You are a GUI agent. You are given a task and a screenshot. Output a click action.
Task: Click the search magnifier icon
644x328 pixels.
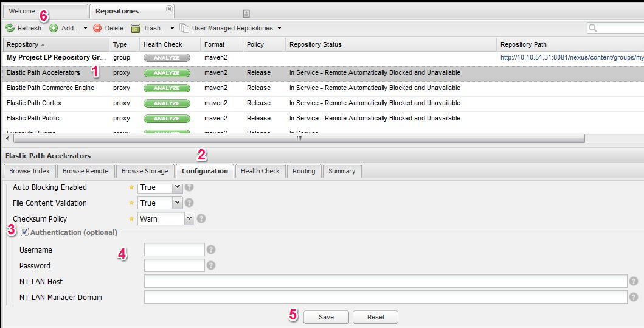coord(593,28)
